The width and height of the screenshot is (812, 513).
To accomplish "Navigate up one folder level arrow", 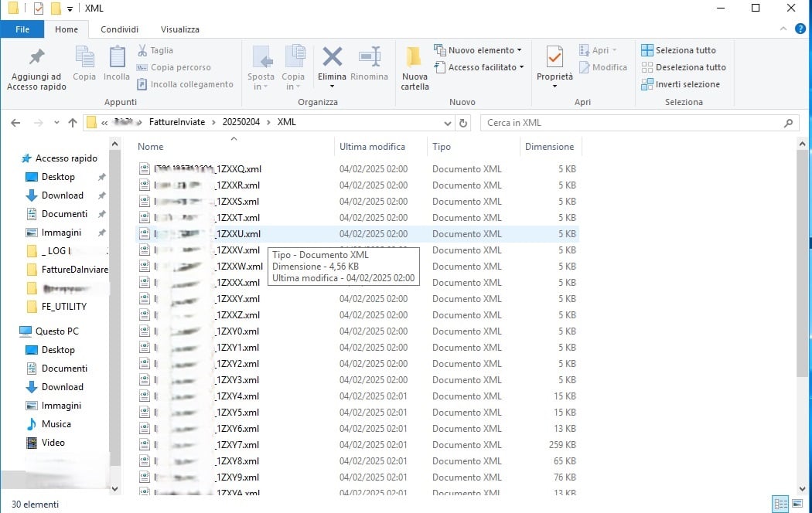I will [x=73, y=123].
